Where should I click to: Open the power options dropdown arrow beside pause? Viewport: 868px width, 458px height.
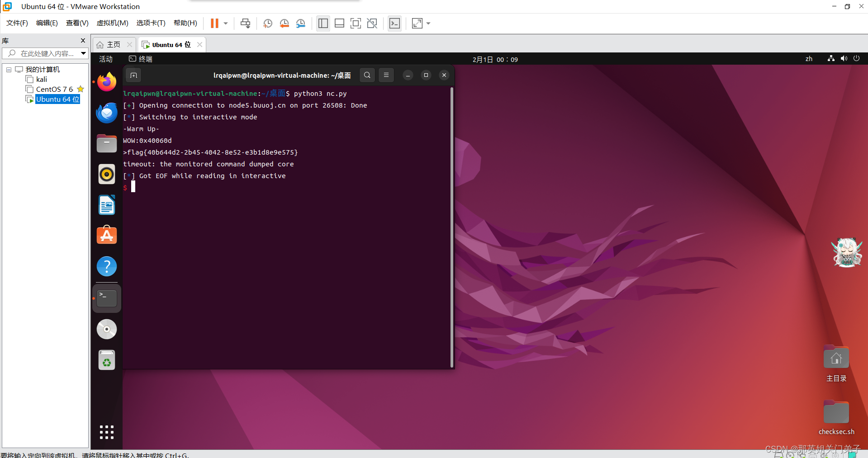(226, 23)
